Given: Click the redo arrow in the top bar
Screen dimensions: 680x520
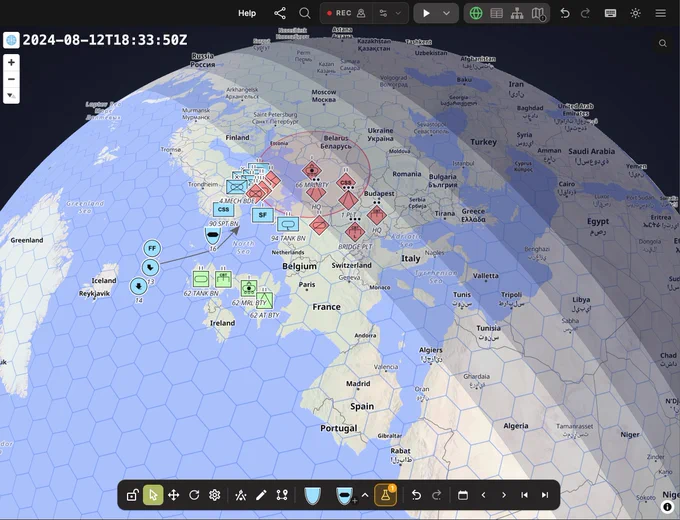Looking at the screenshot, I should 585,13.
